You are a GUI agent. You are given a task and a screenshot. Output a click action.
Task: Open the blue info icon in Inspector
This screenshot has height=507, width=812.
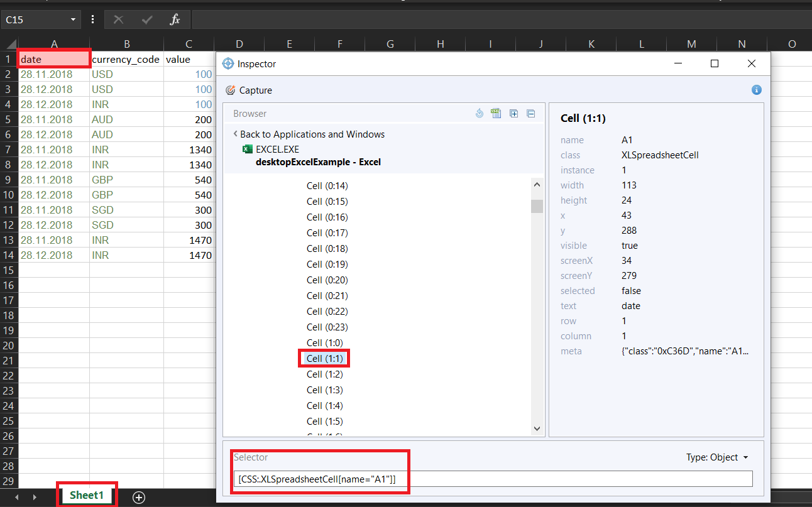(757, 90)
